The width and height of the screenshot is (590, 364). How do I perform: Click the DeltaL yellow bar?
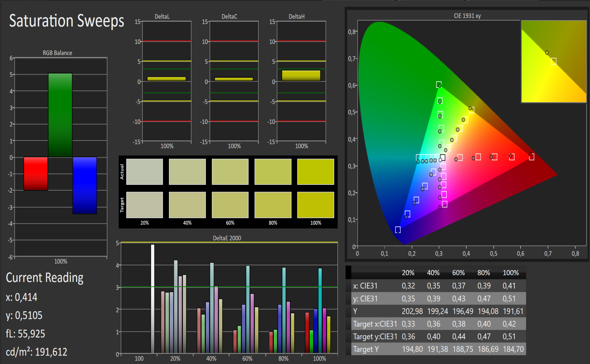[x=167, y=79]
